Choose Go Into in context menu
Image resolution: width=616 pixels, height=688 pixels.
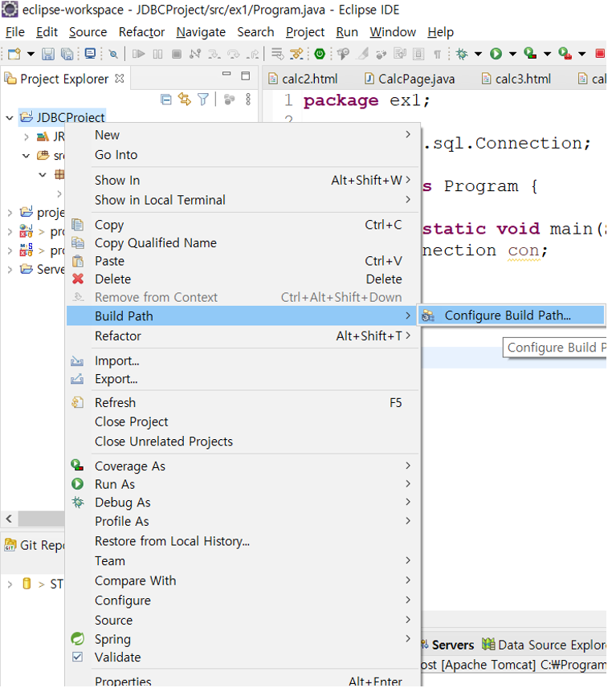(243, 155)
